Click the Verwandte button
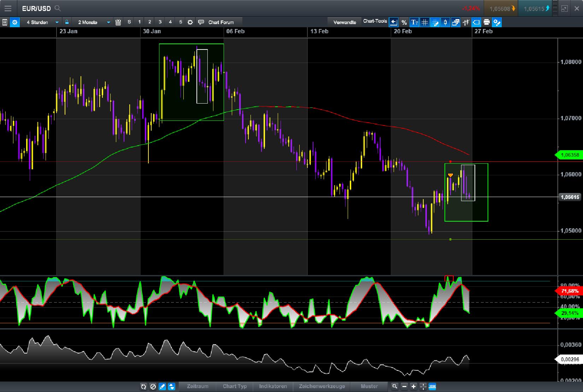583x392 pixels. click(344, 21)
